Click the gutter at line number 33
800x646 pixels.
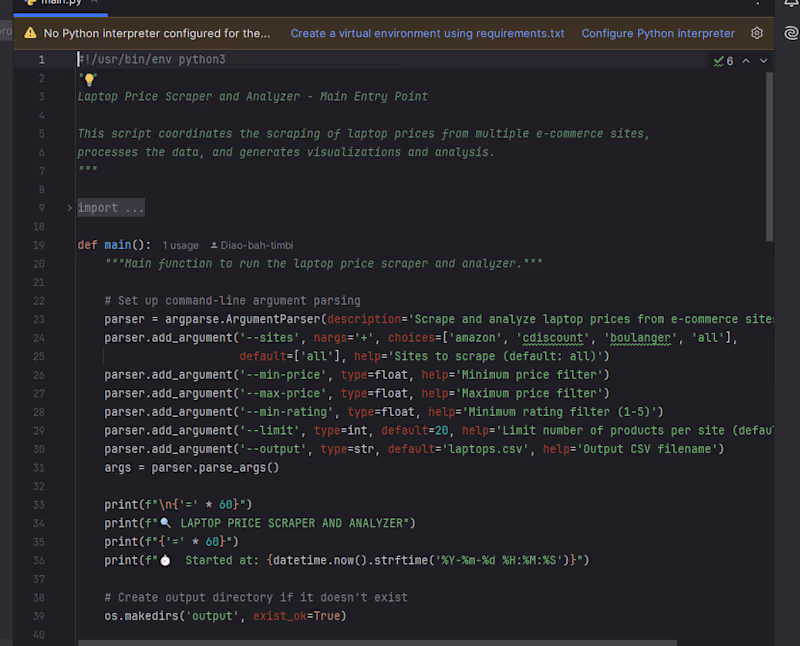pyautogui.click(x=38, y=504)
